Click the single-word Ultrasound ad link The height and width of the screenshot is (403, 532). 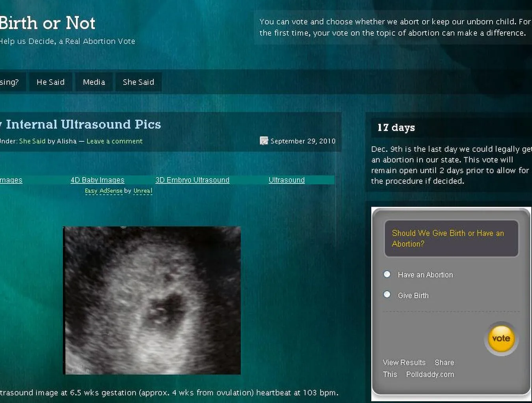tap(286, 180)
